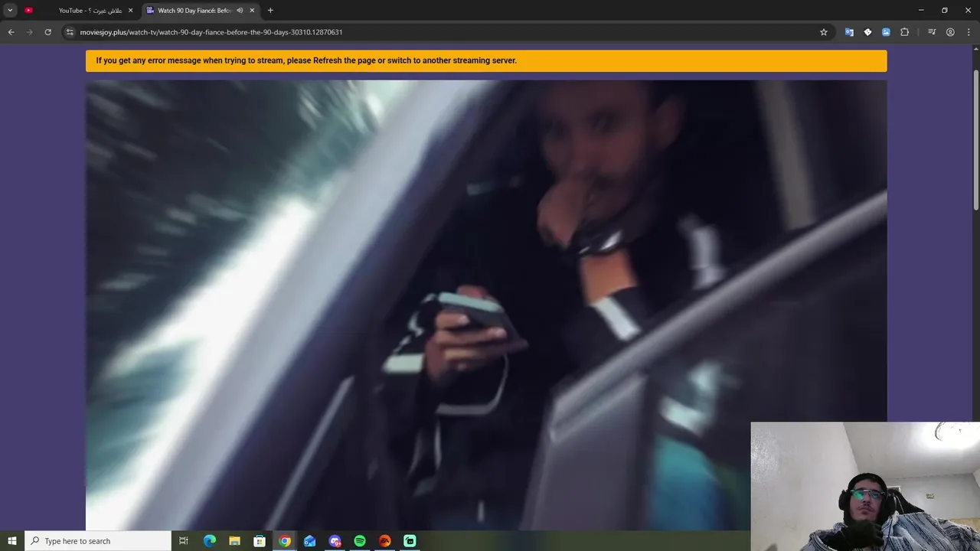This screenshot has width=980, height=551.
Task: Open Spotify from the taskbar
Action: [x=360, y=541]
